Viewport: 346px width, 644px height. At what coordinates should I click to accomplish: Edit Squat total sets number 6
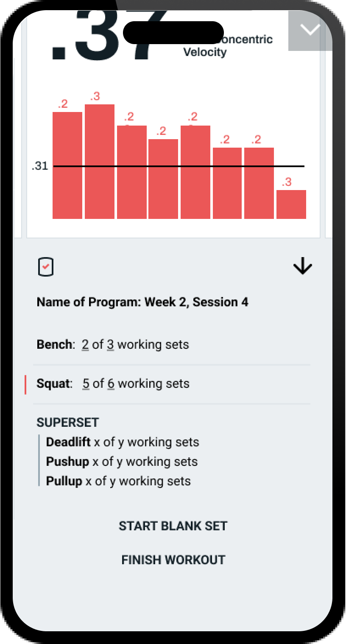[x=111, y=384]
